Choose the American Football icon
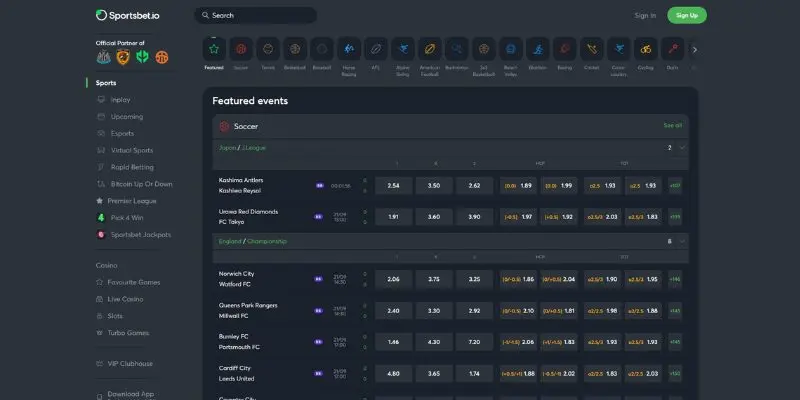This screenshot has height=400, width=800. (430, 49)
